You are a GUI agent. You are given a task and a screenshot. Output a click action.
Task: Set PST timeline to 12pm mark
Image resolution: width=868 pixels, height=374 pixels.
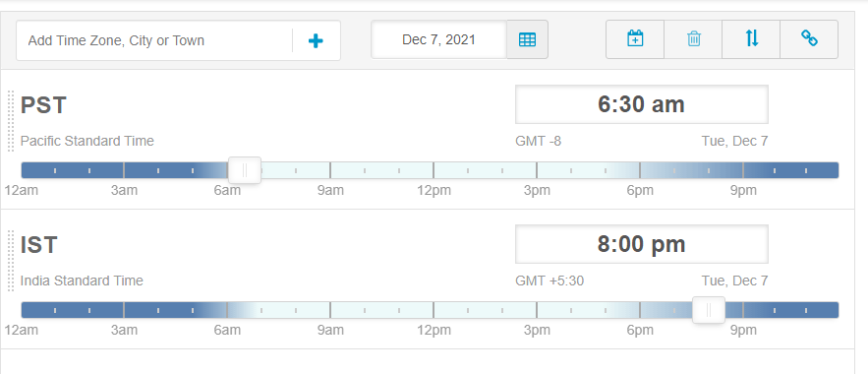(434, 170)
